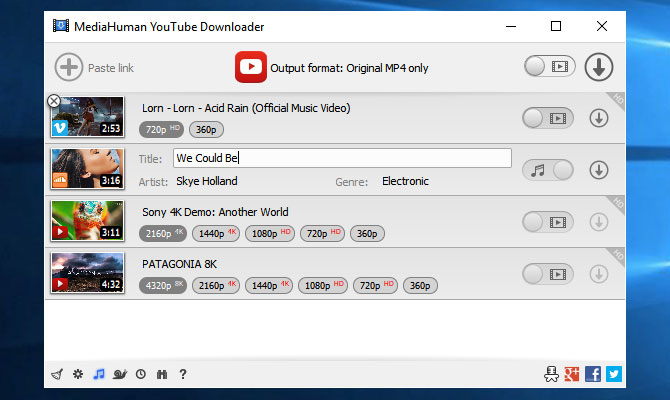Maximize the MediaHuman YouTube Downloader window
The image size is (670, 400).
(555, 26)
